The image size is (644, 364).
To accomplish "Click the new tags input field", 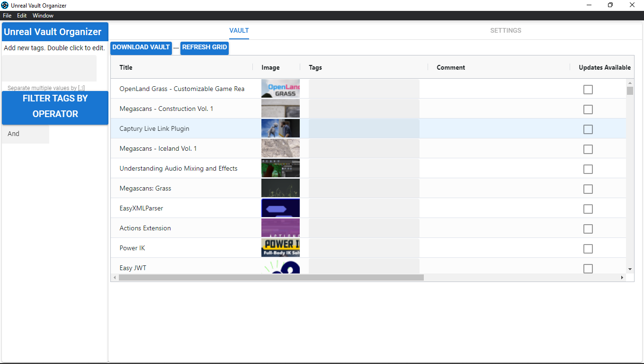I will click(x=49, y=68).
